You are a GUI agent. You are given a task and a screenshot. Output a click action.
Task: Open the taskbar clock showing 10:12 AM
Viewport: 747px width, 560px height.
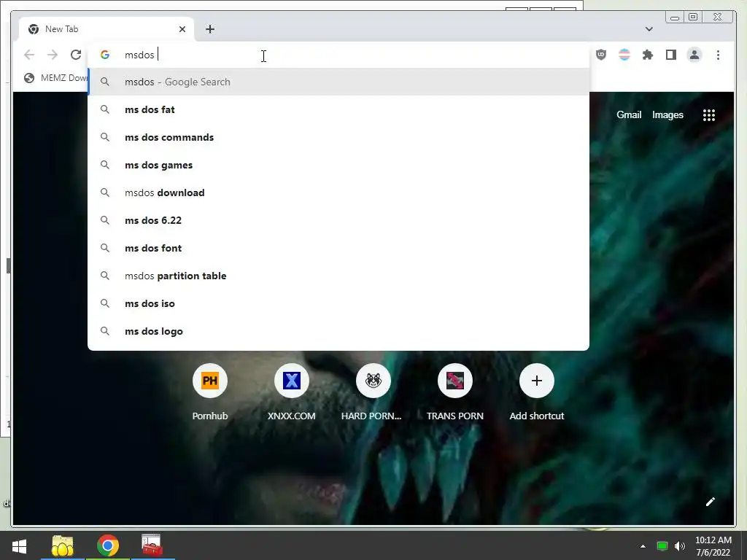point(713,546)
